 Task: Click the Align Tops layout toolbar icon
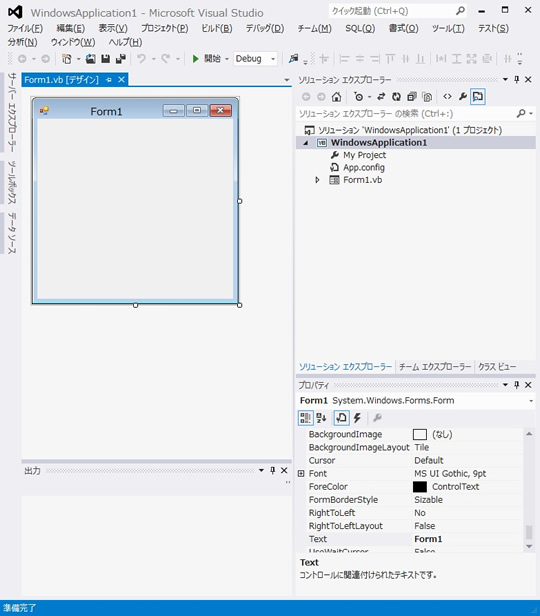click(390, 59)
